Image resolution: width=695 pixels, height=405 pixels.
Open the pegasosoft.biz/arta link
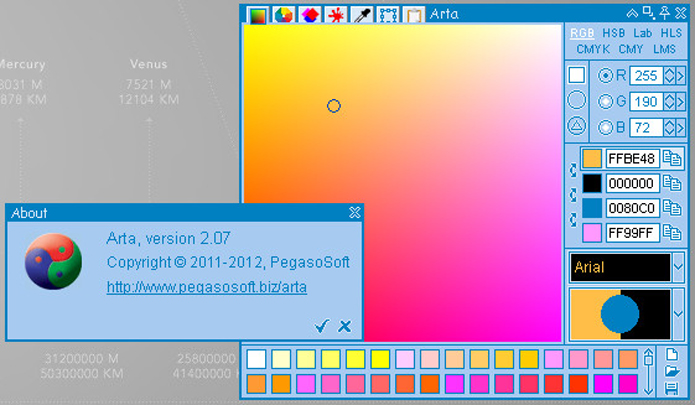click(x=206, y=287)
